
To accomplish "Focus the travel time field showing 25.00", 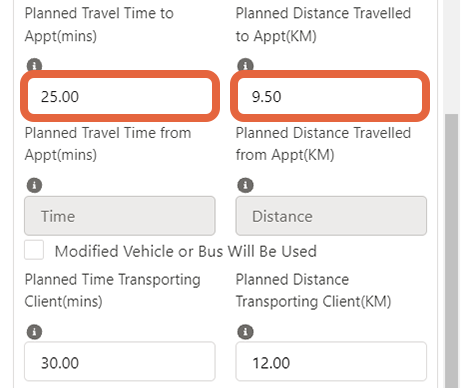I will (120, 96).
